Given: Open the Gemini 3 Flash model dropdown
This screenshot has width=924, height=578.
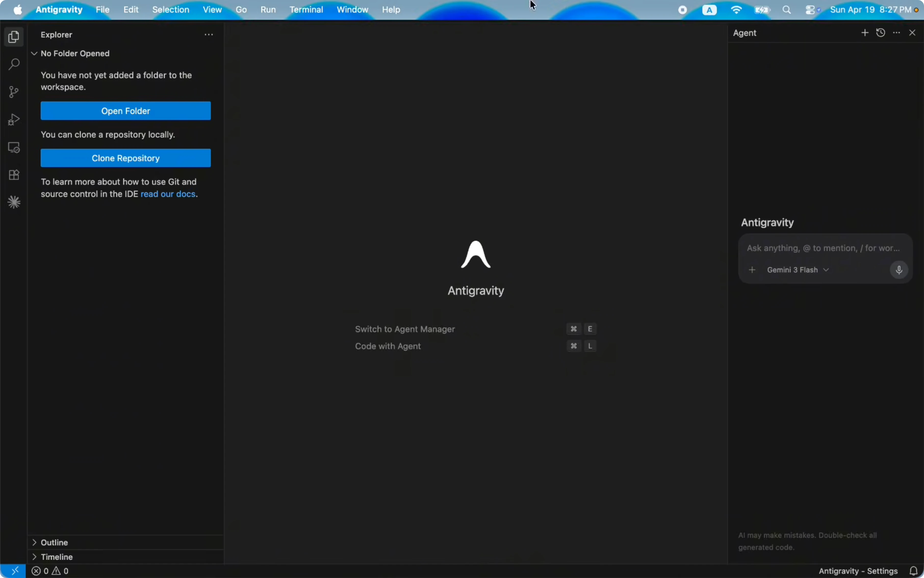Looking at the screenshot, I should [x=798, y=270].
